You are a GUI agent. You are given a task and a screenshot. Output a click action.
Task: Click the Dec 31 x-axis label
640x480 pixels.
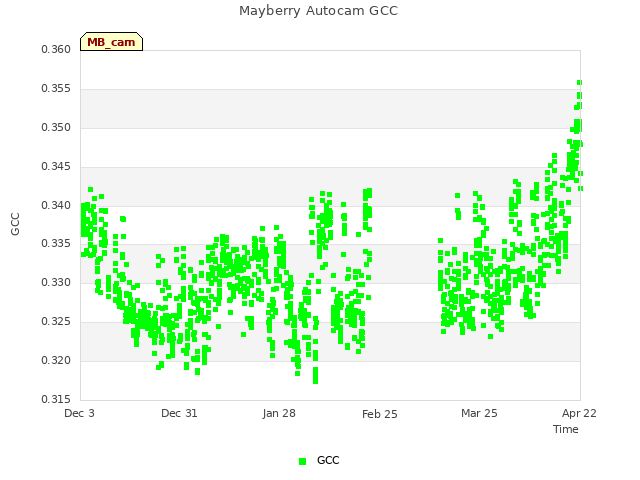[179, 413]
